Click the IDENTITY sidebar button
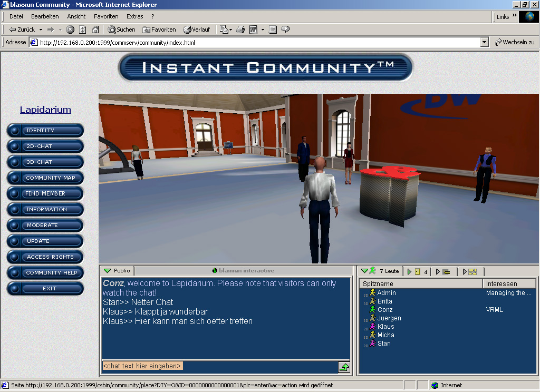This screenshot has height=392, width=540. coord(45,131)
